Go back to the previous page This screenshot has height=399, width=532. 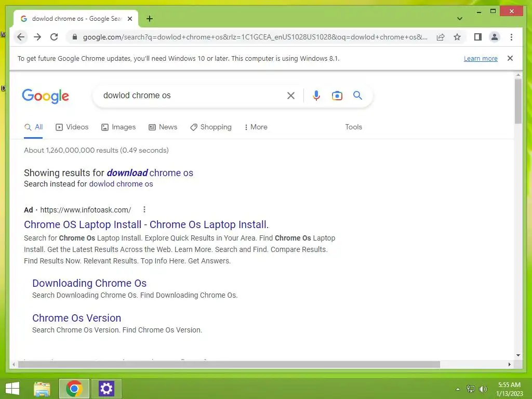(x=21, y=37)
